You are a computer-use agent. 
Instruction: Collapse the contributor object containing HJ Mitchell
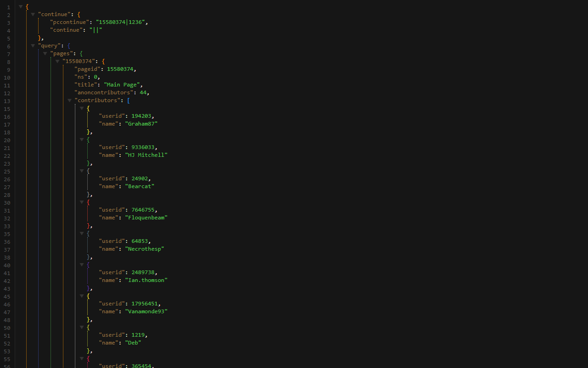[x=82, y=140]
